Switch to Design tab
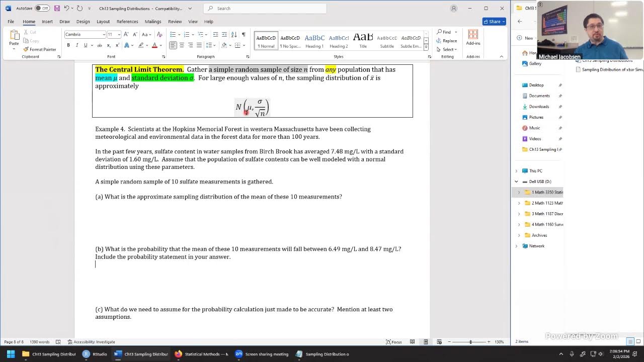 coord(83,22)
